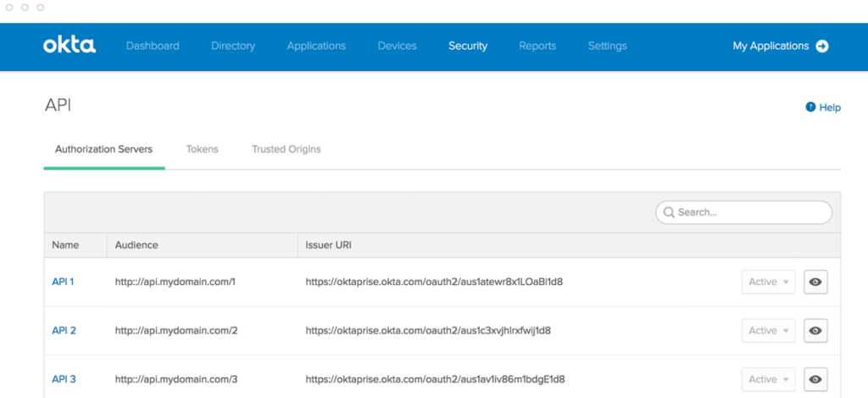The width and height of the screenshot is (868, 398).
Task: Open the API 3 link
Action: pos(64,379)
